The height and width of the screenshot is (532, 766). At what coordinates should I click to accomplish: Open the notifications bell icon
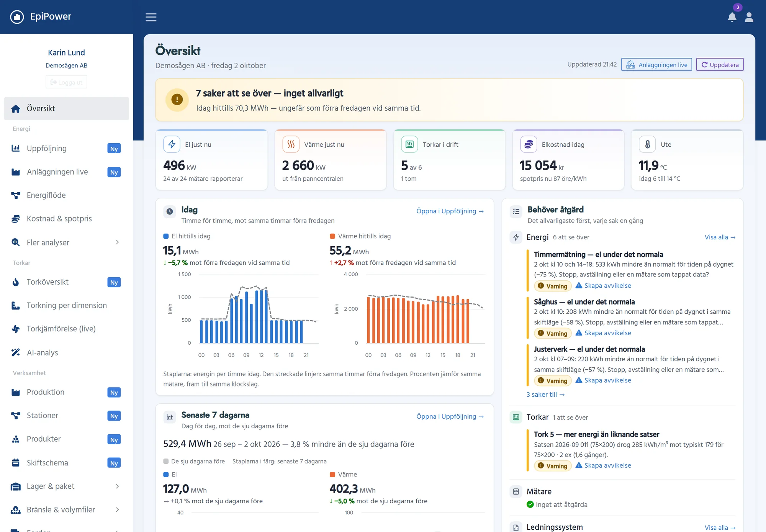coord(732,17)
